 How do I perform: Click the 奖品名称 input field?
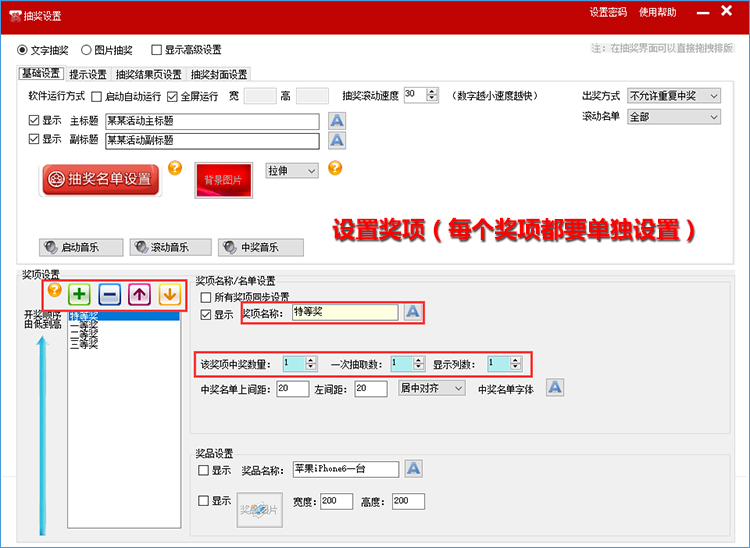click(345, 469)
